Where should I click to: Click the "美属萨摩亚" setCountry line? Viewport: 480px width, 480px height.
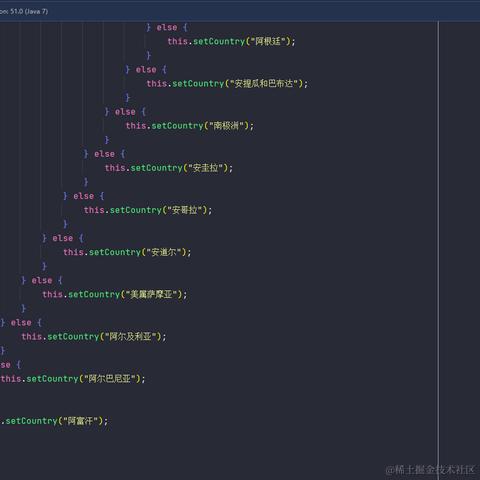(x=115, y=294)
